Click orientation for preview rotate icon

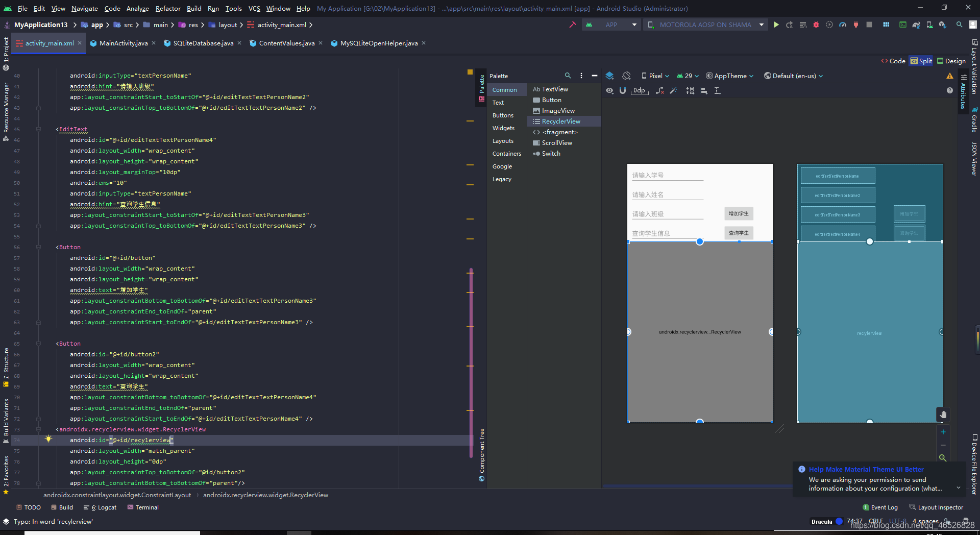[x=626, y=76]
